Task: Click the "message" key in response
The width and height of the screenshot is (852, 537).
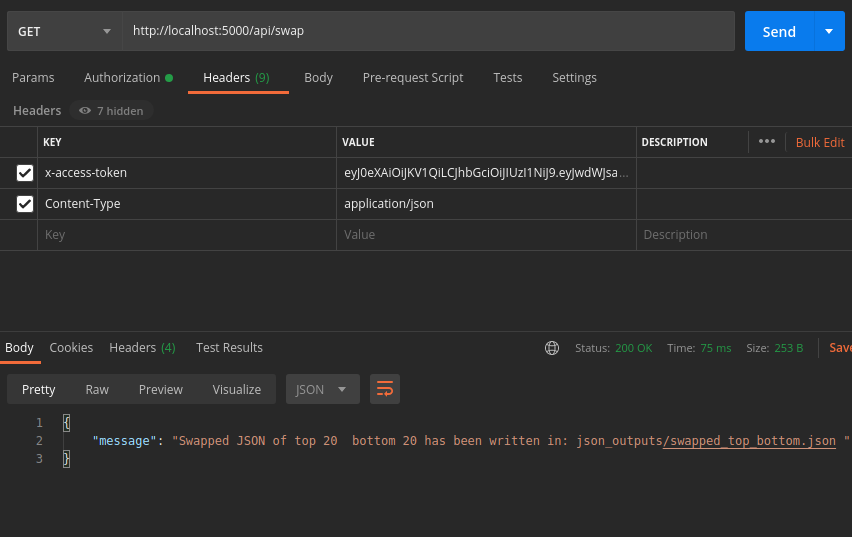Action: pyautogui.click(x=124, y=441)
